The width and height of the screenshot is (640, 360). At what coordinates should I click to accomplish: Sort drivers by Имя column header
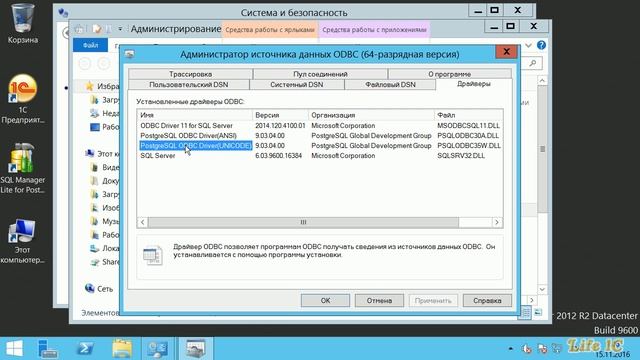point(194,115)
